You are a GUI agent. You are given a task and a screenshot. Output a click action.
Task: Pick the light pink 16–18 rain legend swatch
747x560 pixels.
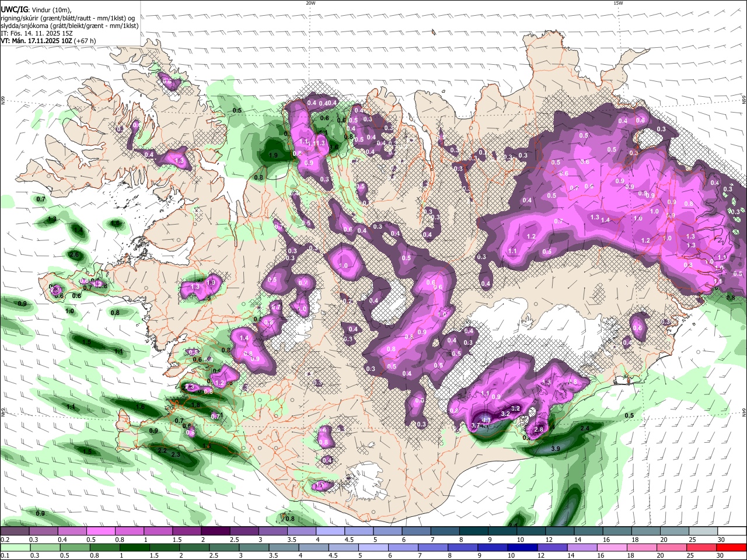[x=612, y=547]
